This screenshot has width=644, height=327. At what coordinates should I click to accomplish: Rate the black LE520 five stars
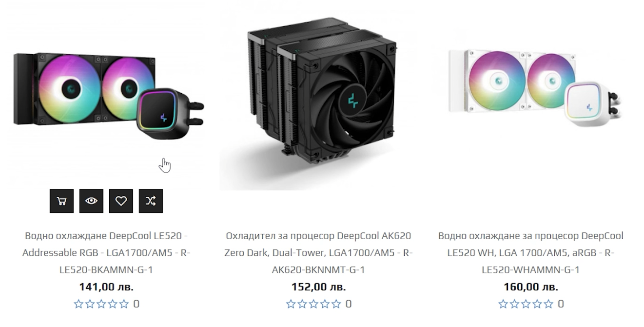click(124, 304)
